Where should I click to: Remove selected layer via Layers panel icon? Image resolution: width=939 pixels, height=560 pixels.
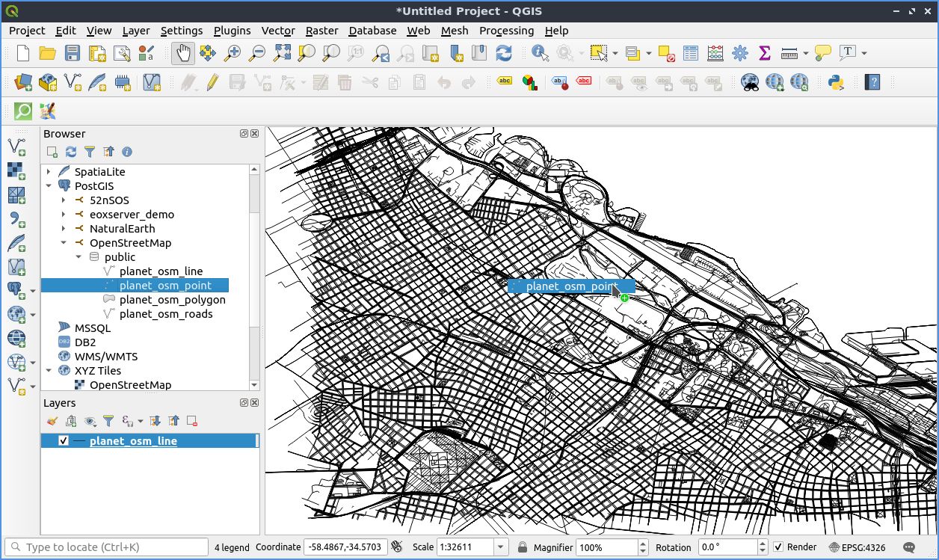click(192, 421)
